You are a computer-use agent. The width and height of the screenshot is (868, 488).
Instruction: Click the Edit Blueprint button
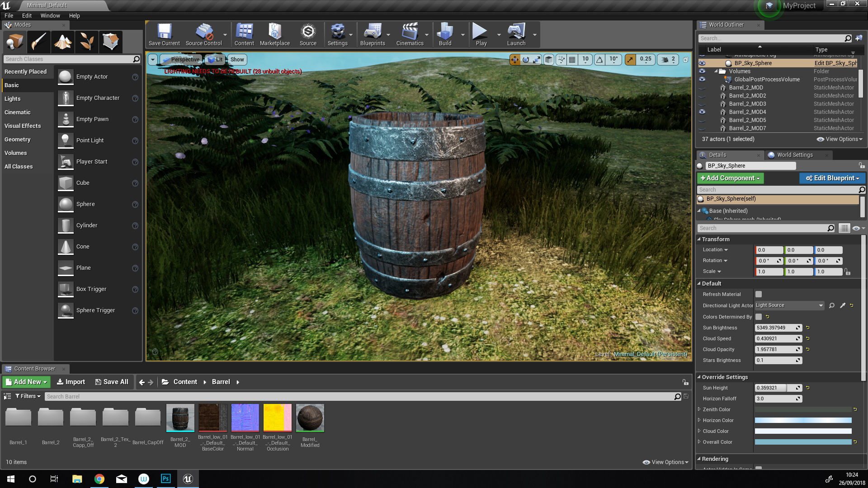pyautogui.click(x=832, y=178)
